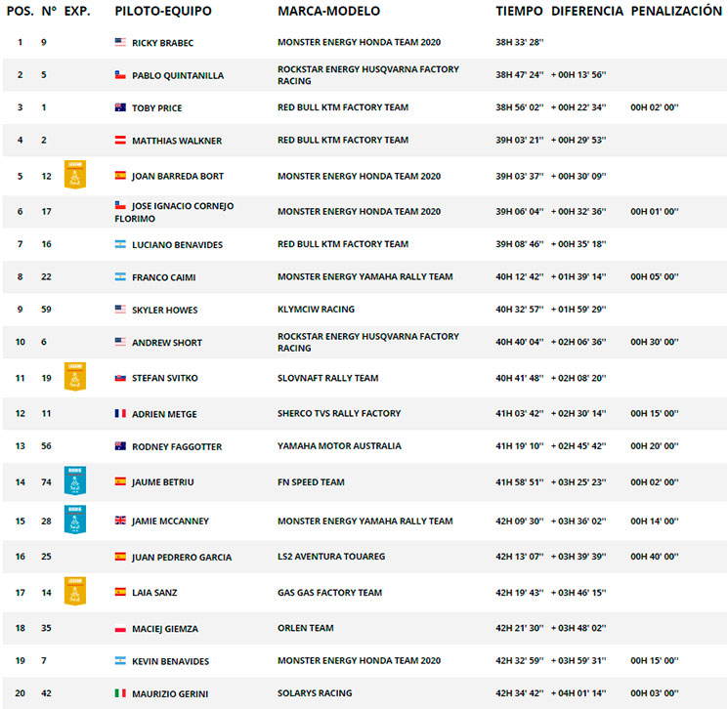Select the rider name MAURIZIO GERINI
Viewport: 728px width, 709px height.
[x=170, y=693]
